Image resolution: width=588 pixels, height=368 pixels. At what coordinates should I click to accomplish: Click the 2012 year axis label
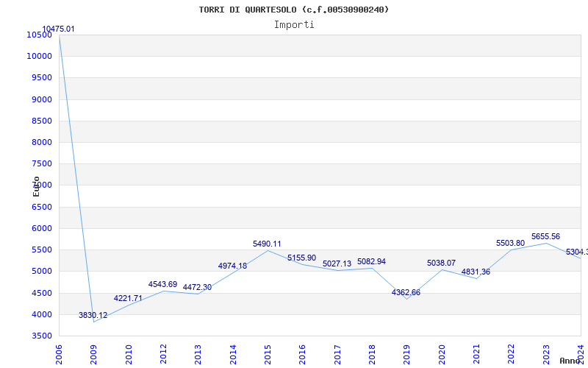[163, 355]
